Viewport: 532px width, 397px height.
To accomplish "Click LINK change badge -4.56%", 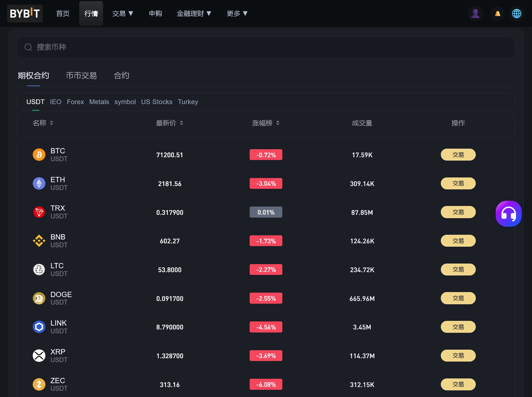I will pos(266,327).
